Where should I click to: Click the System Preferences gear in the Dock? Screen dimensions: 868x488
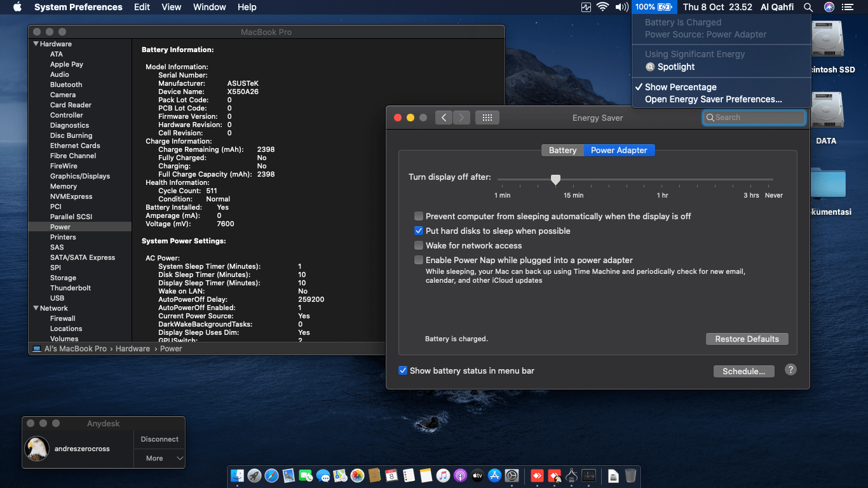(x=512, y=475)
